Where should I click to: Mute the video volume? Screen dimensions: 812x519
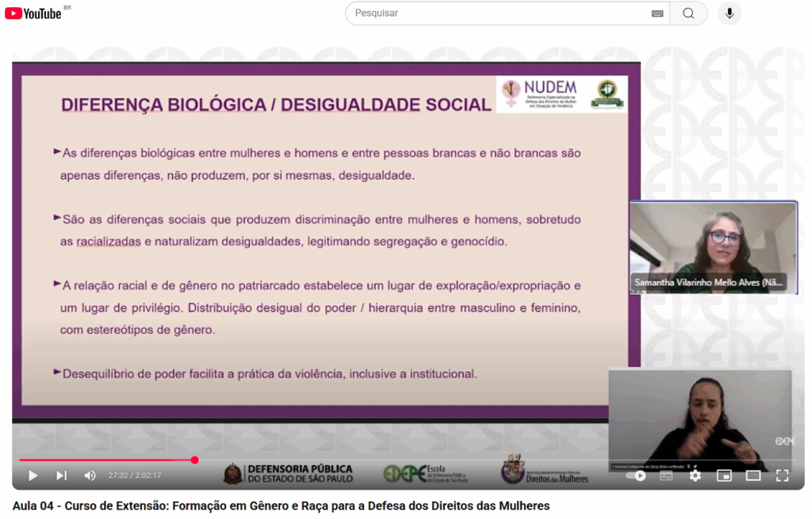(90, 475)
